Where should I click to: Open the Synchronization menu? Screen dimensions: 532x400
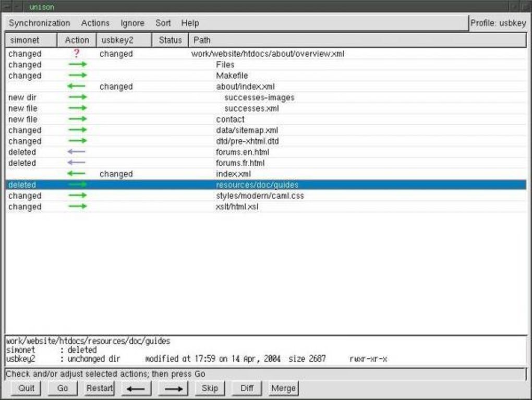pyautogui.click(x=39, y=23)
